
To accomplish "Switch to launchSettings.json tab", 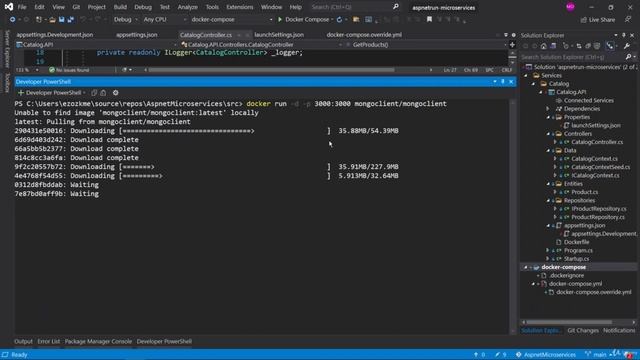I will 279,35.
